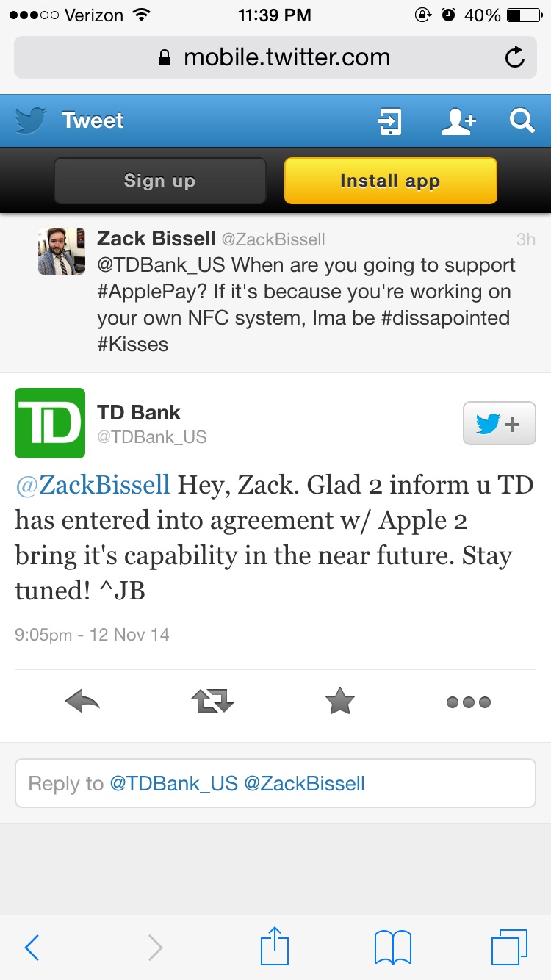Open Safari bookmarks book icon
The width and height of the screenshot is (551, 980).
(393, 948)
